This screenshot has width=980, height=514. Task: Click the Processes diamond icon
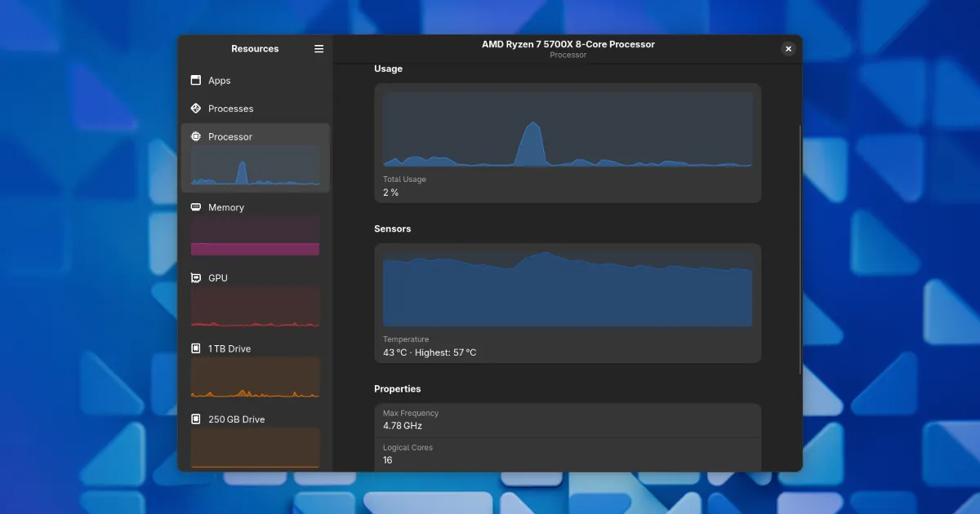pyautogui.click(x=195, y=109)
